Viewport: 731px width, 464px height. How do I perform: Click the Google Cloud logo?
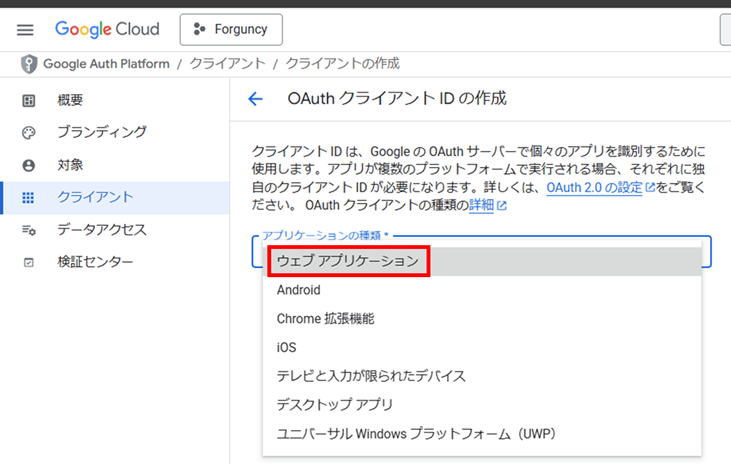(107, 29)
